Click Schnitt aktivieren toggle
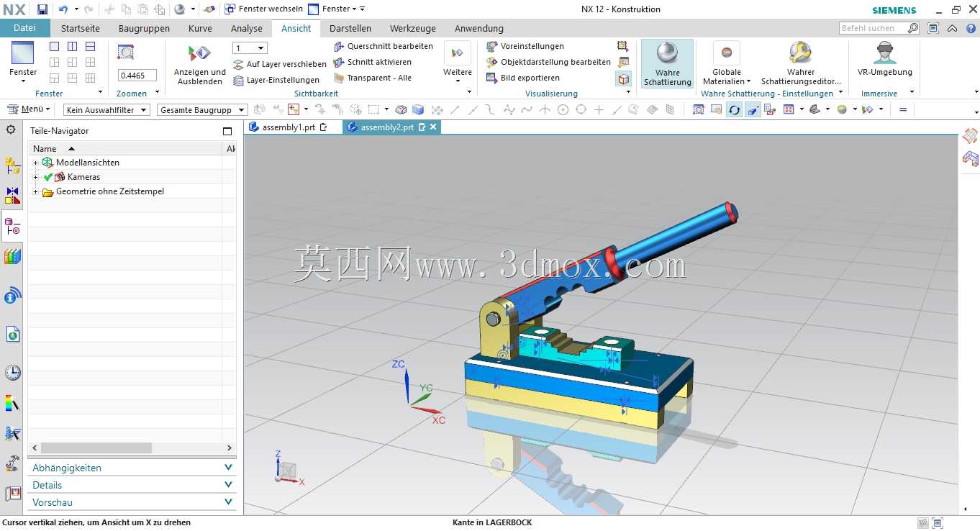The width and height of the screenshot is (980, 531). coord(373,62)
